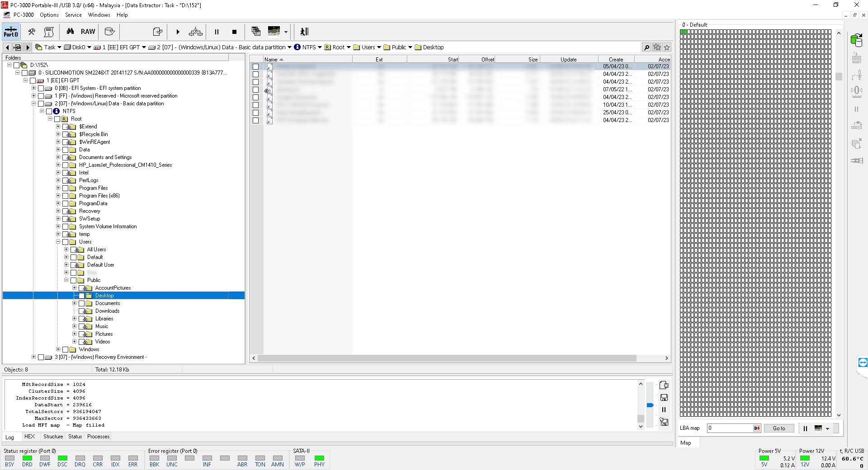Click the green disk copy icon
This screenshot has width=868, height=470.
(856, 40)
